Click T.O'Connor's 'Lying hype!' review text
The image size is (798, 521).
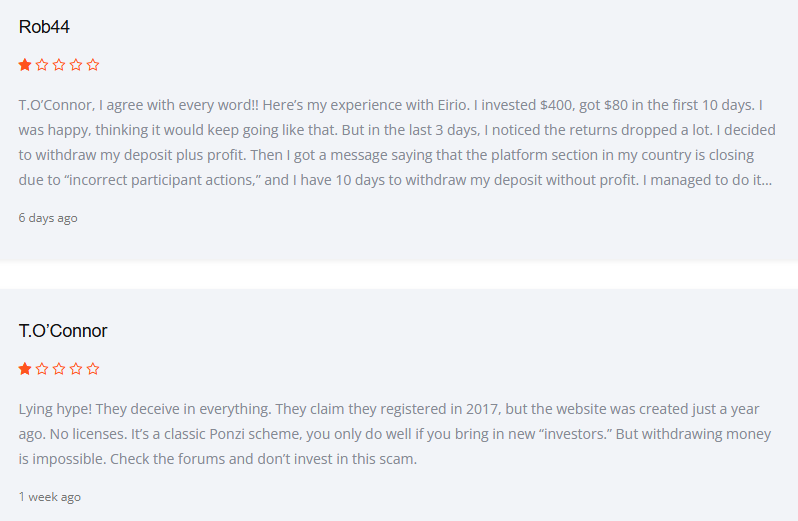tap(395, 434)
